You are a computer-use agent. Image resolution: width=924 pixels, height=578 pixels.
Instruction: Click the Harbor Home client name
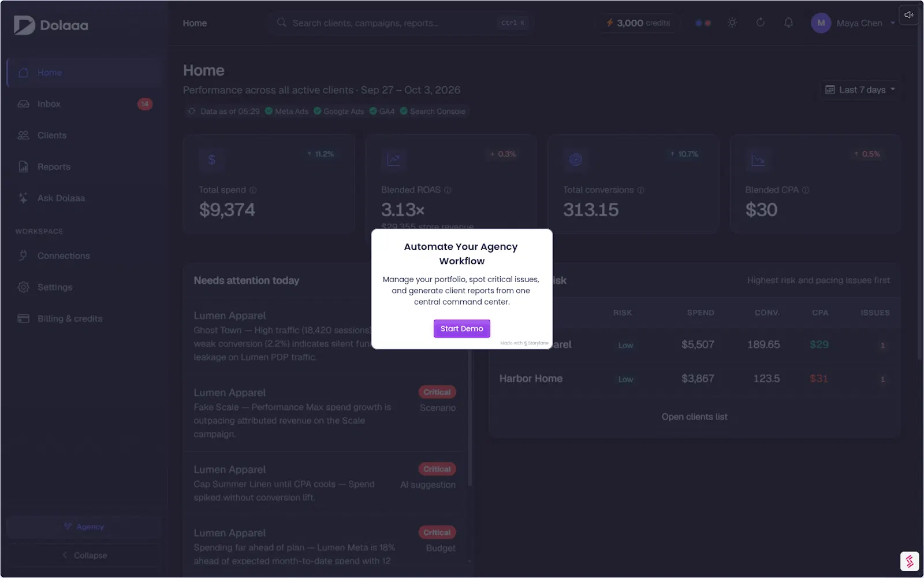(x=531, y=379)
